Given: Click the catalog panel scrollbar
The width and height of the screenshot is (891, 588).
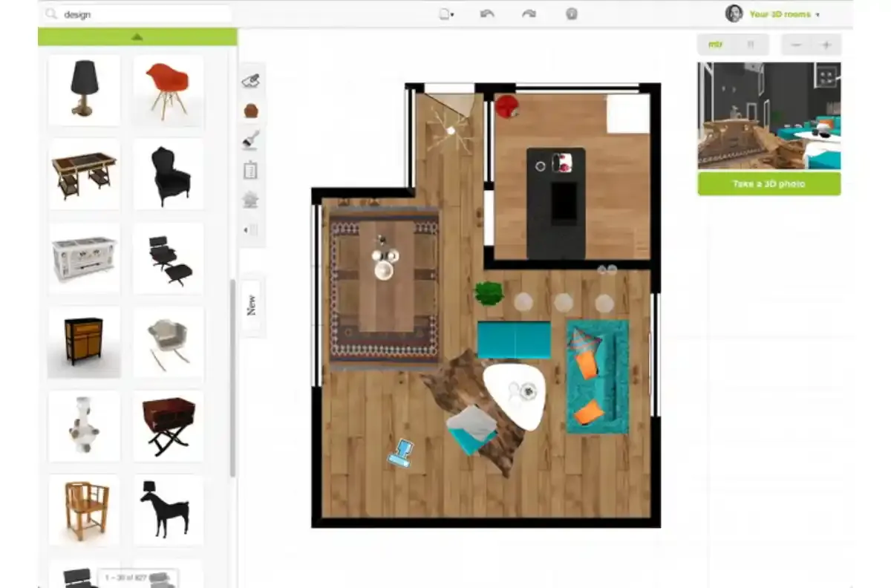Looking at the screenshot, I should pos(233,378).
